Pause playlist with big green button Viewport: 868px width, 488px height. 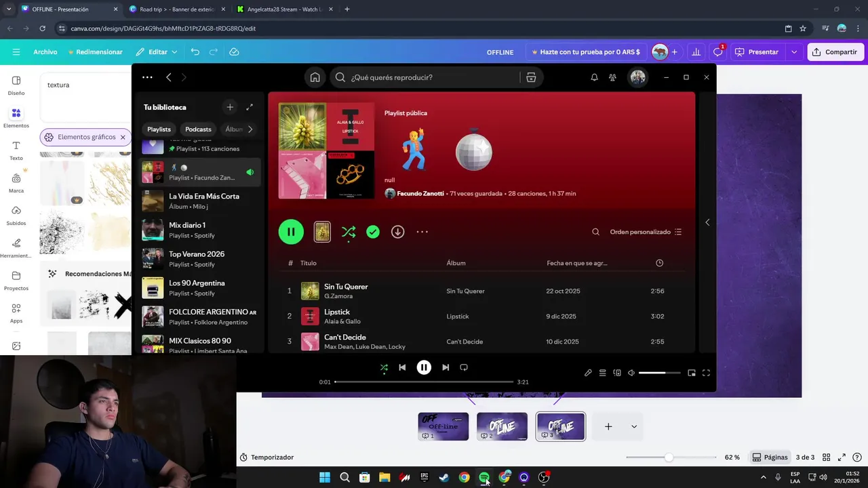(x=291, y=232)
